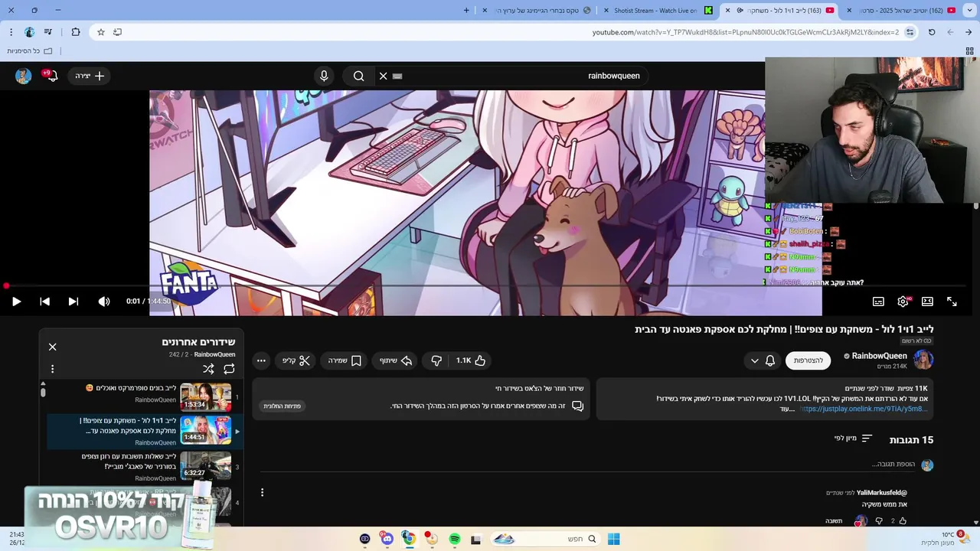Open the Create (יצירה) button
980x551 pixels.
(90, 76)
